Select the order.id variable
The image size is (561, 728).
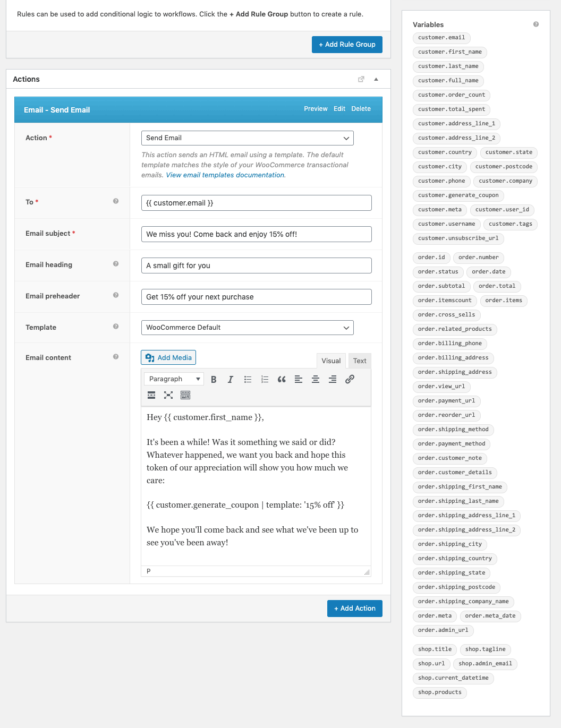431,258
